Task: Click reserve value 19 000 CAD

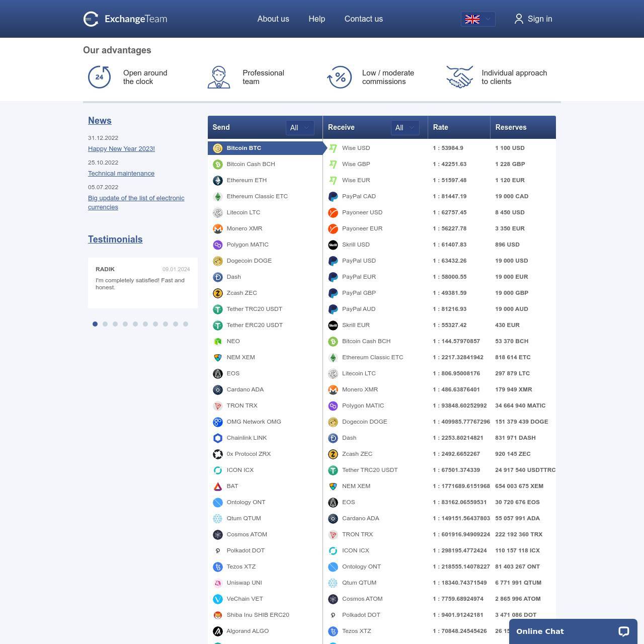Action: (x=512, y=196)
